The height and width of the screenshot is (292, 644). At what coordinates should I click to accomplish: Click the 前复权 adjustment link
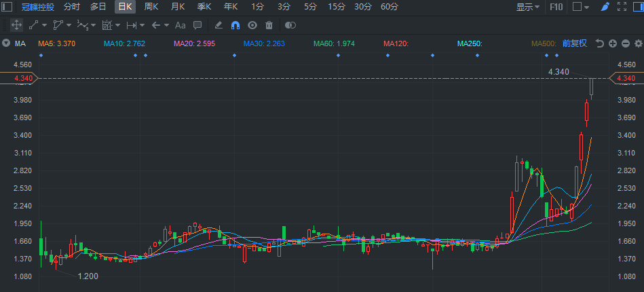tap(574, 43)
